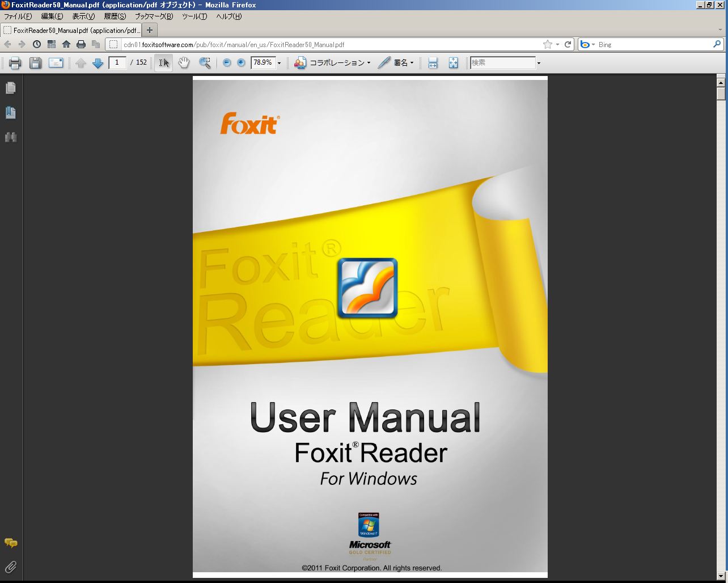The image size is (728, 583).
Task: Open the Bing search engine selector dropdown
Action: click(x=587, y=44)
